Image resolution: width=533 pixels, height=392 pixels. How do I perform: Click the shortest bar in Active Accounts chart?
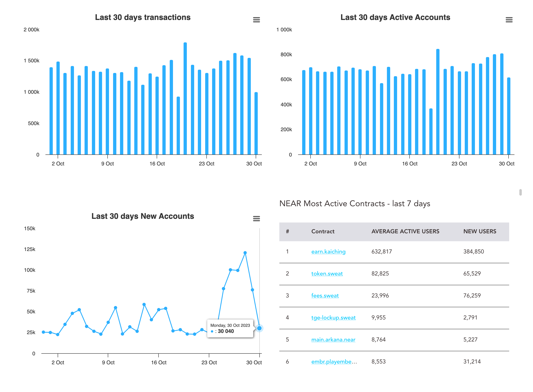coord(431,132)
